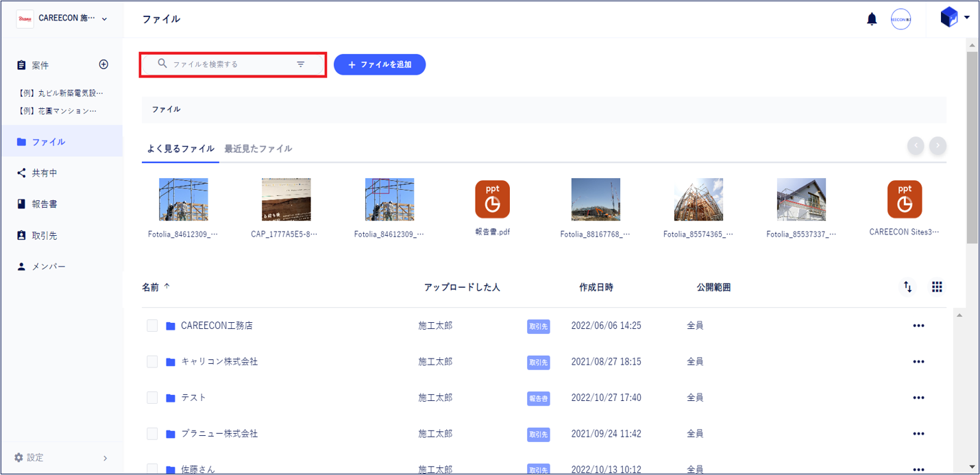
Task: Click the date 2022/10/27 17:40
Action: click(607, 398)
